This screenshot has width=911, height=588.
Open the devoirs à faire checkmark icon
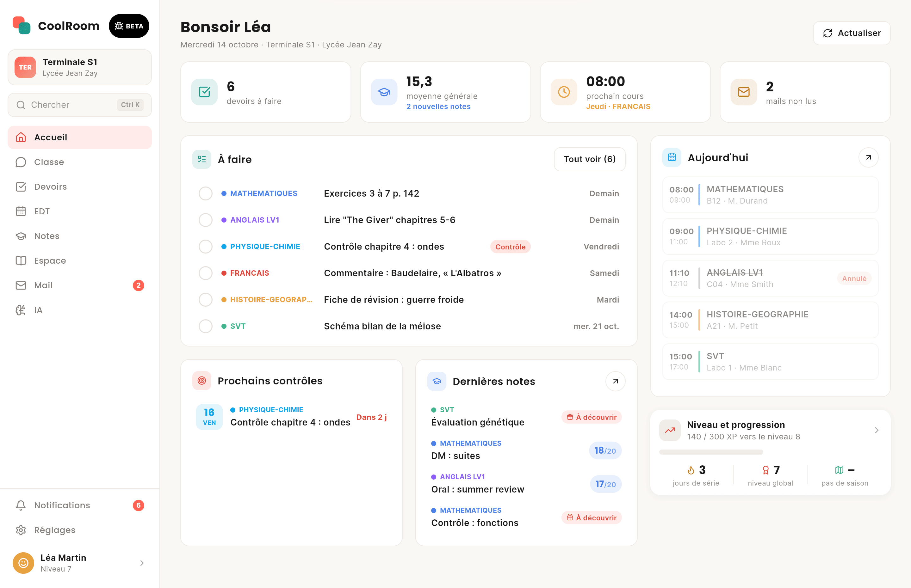click(204, 92)
